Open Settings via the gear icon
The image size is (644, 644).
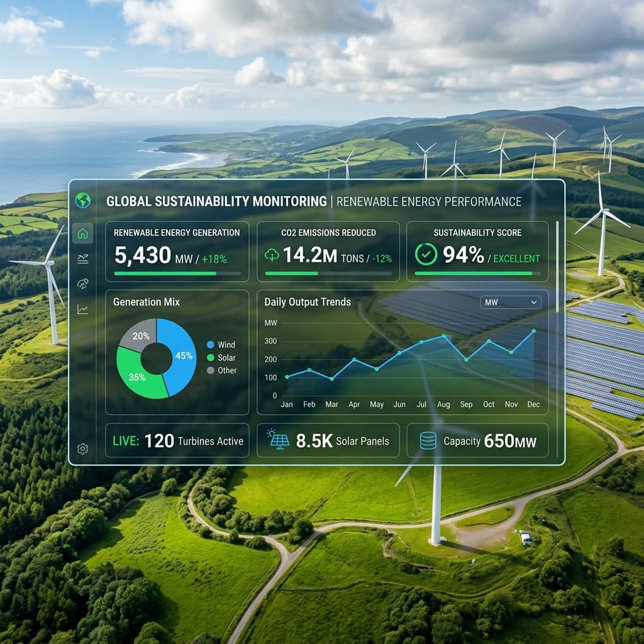82,448
